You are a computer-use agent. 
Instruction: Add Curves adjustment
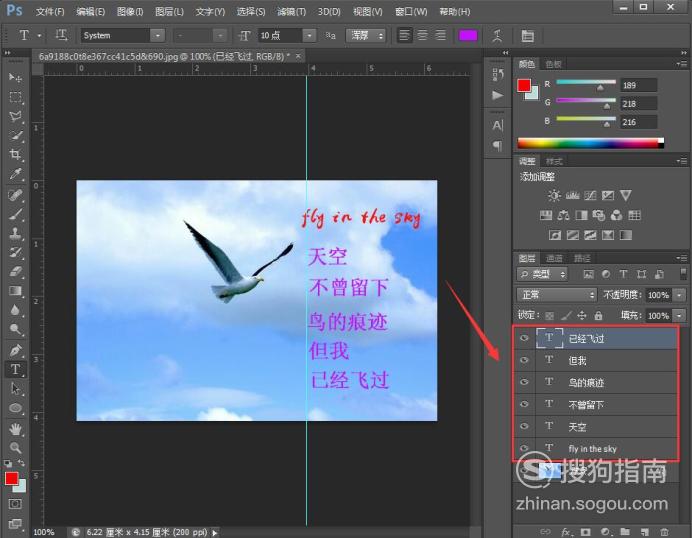click(590, 195)
